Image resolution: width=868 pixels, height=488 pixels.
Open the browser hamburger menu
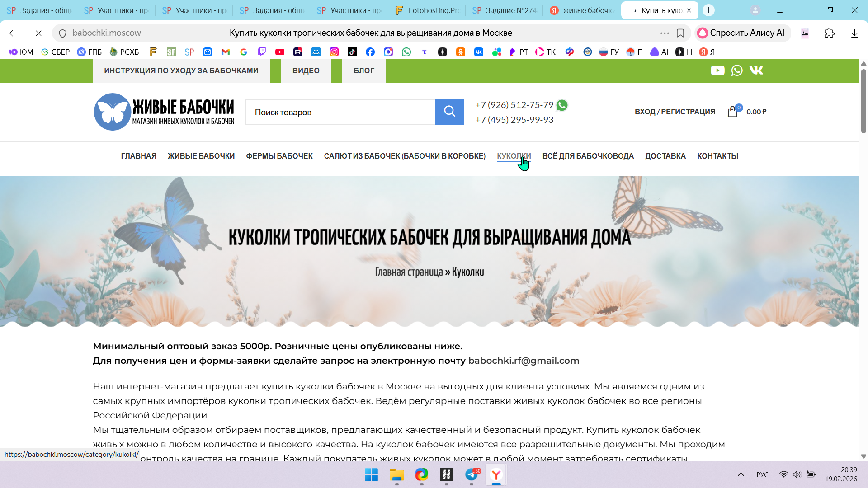click(x=780, y=10)
